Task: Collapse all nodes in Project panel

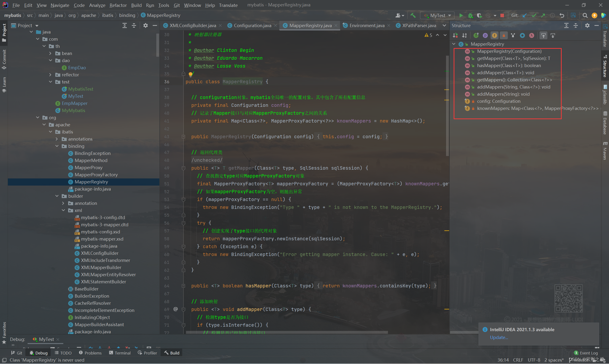Action: (134, 25)
